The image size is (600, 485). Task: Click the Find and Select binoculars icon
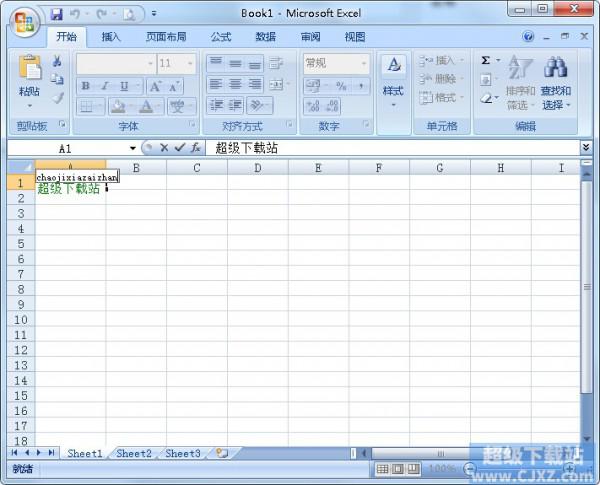click(555, 69)
